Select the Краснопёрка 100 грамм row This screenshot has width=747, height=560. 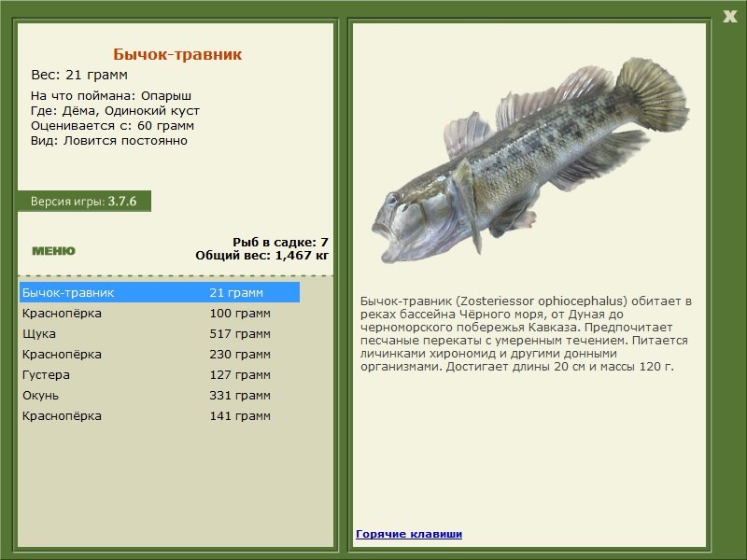(x=160, y=314)
